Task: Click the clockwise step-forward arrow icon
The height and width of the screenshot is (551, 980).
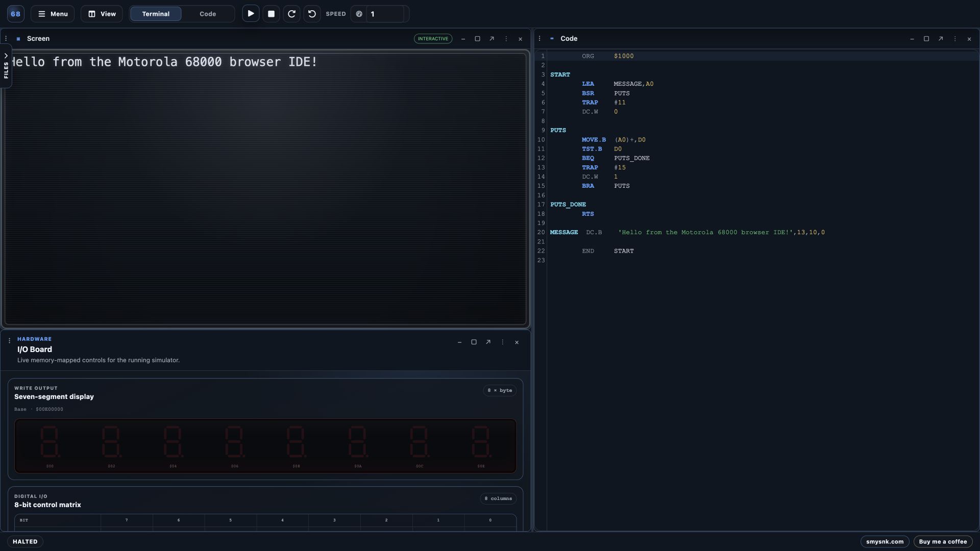Action: [291, 14]
